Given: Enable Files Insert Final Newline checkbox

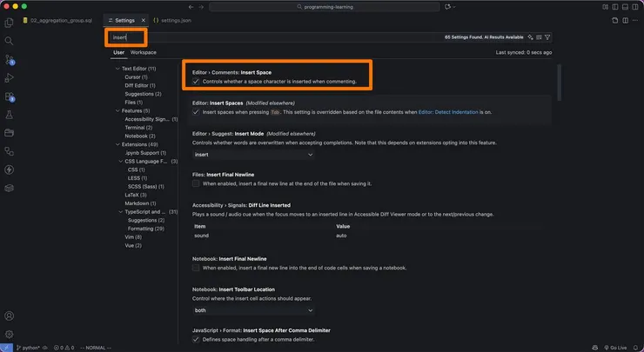Looking at the screenshot, I should 196,183.
